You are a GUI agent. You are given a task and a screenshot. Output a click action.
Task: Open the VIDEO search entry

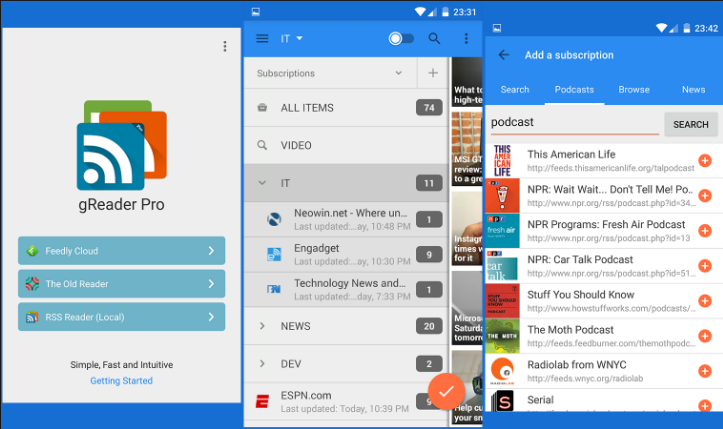click(346, 145)
